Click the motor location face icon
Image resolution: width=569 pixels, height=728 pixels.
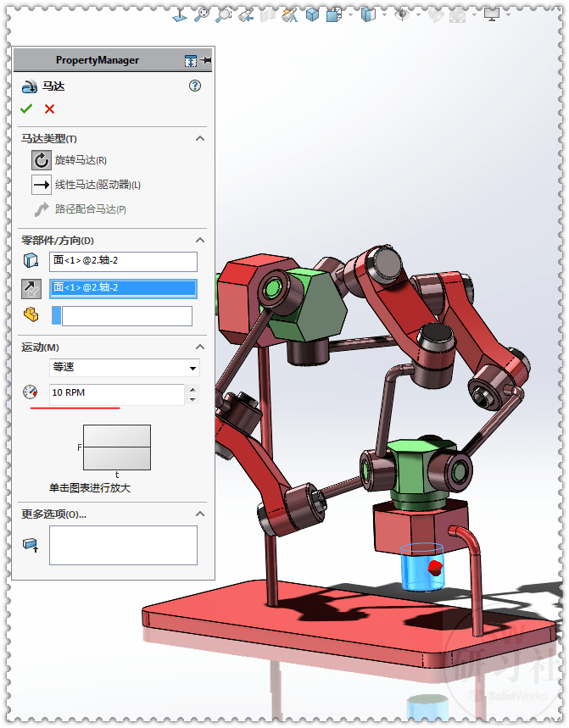point(31,260)
